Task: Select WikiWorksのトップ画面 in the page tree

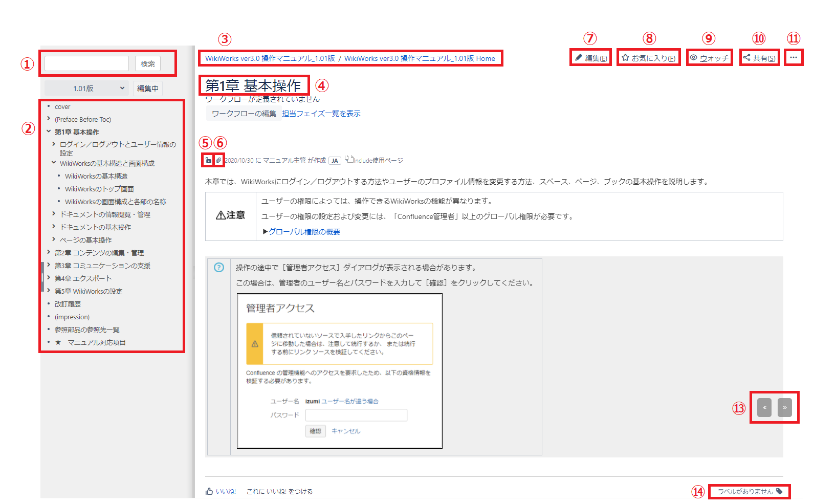Action: coord(99,189)
